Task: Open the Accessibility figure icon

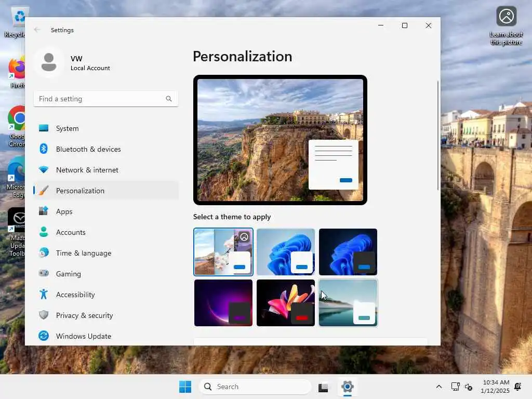Action: 44,294
